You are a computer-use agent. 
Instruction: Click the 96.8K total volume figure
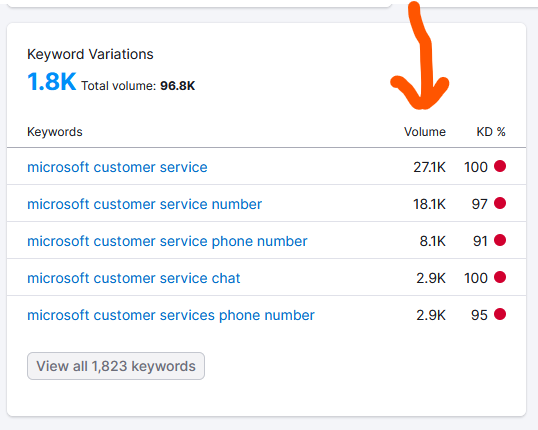pos(177,85)
